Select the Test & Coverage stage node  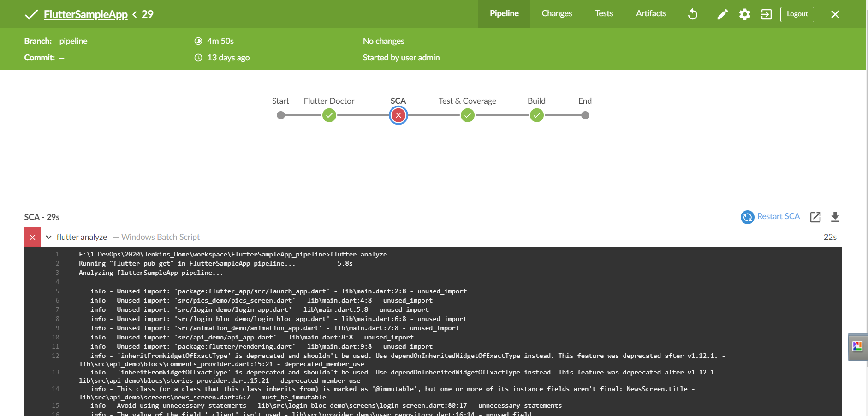click(x=468, y=115)
